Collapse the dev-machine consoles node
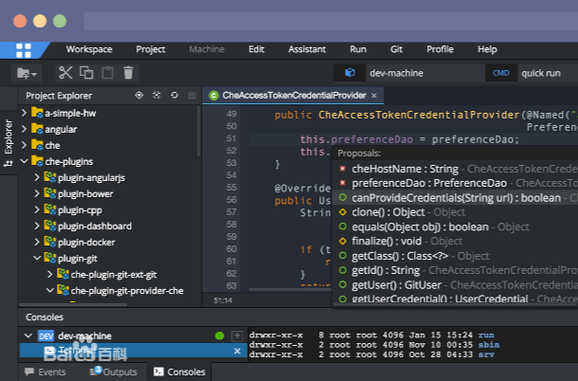 pyautogui.click(x=28, y=336)
